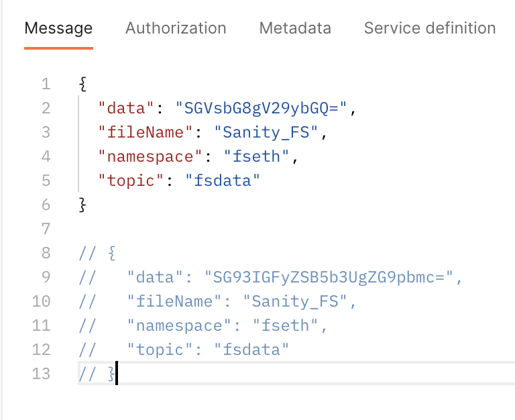
Task: Click line number 13 in the gutter
Action: tap(42, 374)
